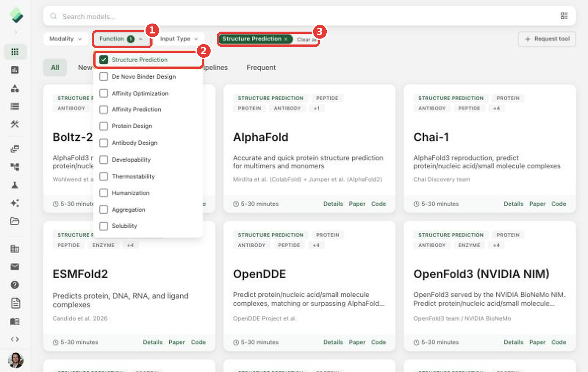
Task: Open the folder sidebar icon
Action: [15, 221]
